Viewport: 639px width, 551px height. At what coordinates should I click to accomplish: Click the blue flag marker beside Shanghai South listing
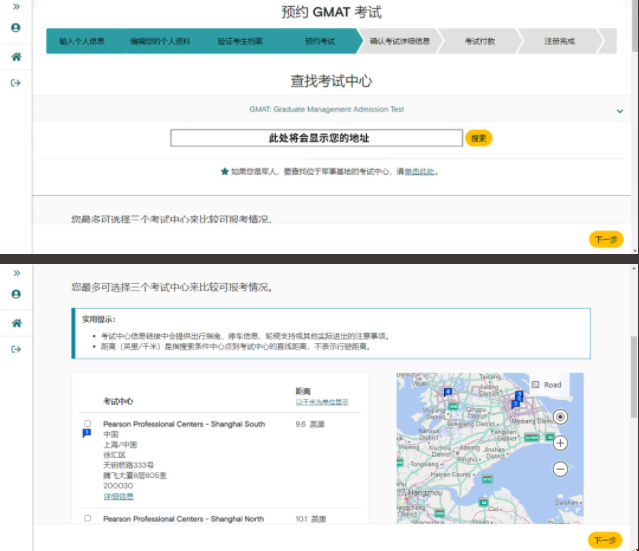pos(87,434)
